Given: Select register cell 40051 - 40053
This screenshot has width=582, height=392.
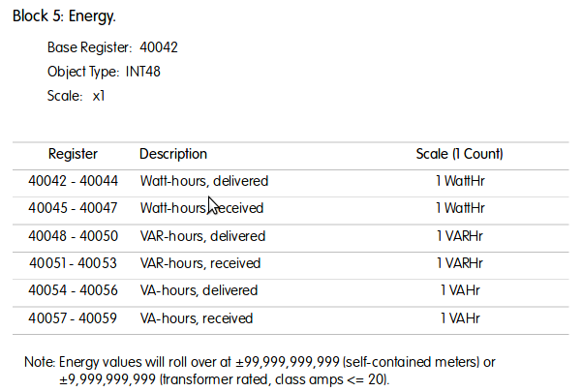Looking at the screenshot, I should (x=73, y=263).
